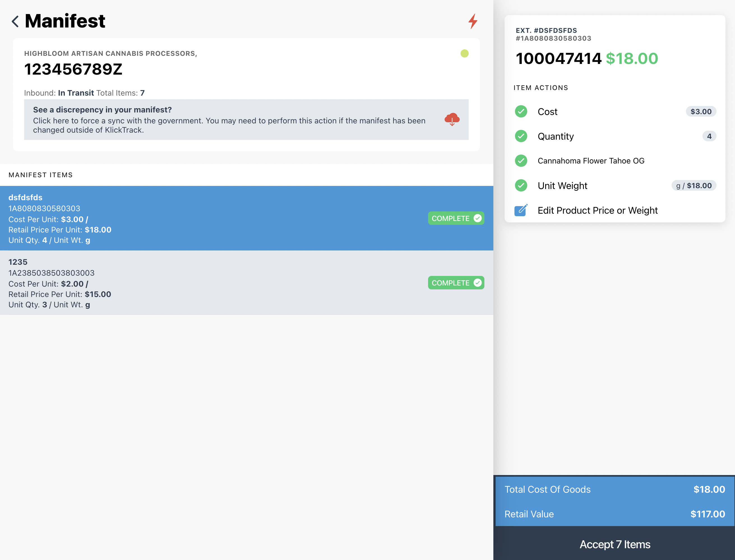Click the red lightning bolt icon
Image resolution: width=735 pixels, height=560 pixels.
tap(472, 21)
